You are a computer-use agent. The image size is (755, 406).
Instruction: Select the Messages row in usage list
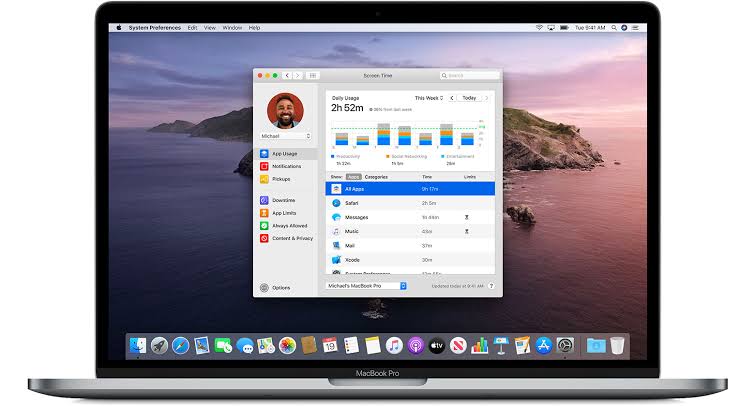click(410, 217)
